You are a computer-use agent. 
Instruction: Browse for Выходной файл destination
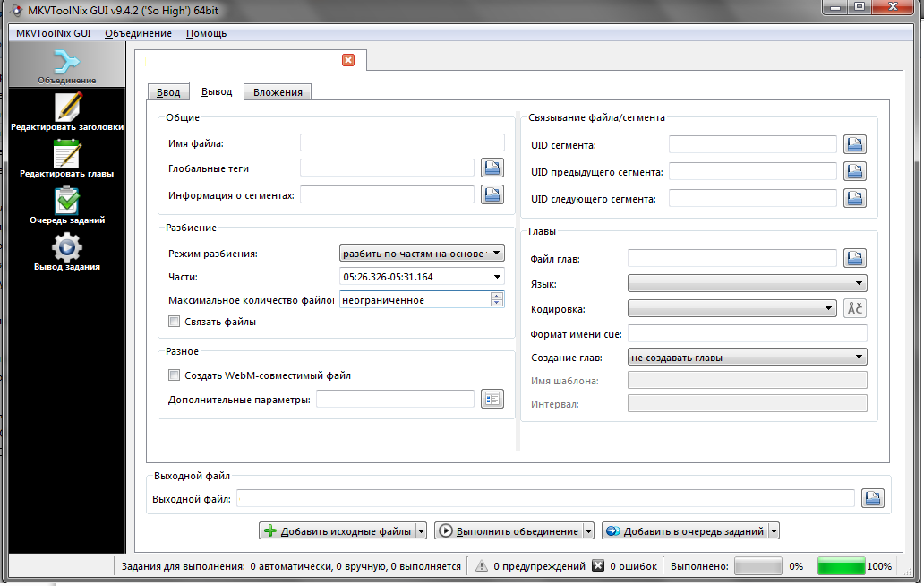pos(873,498)
